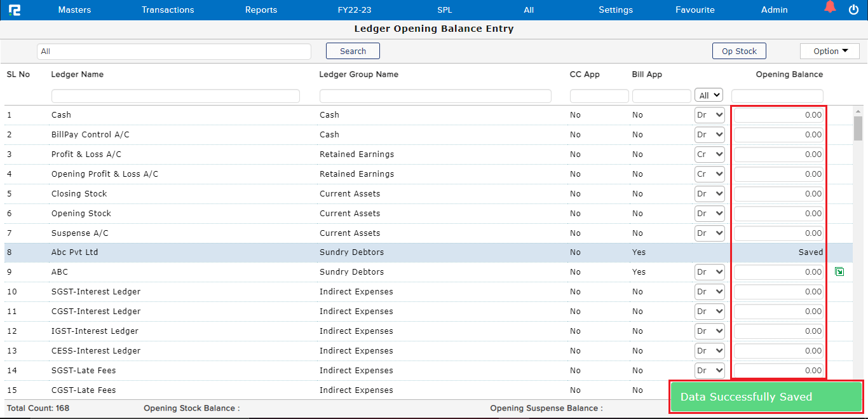Click the app logo icon in top-left
Viewport: 868px width, 419px height.
(x=14, y=10)
